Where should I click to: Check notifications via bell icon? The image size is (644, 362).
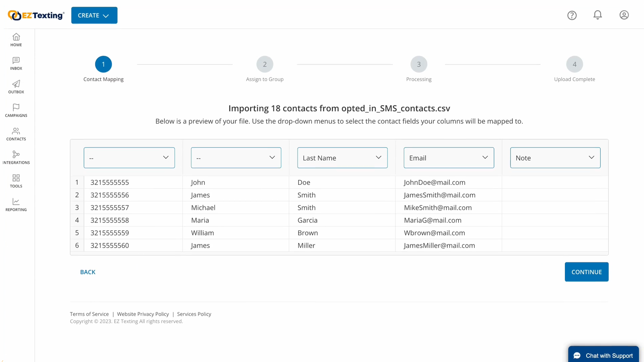598,15
